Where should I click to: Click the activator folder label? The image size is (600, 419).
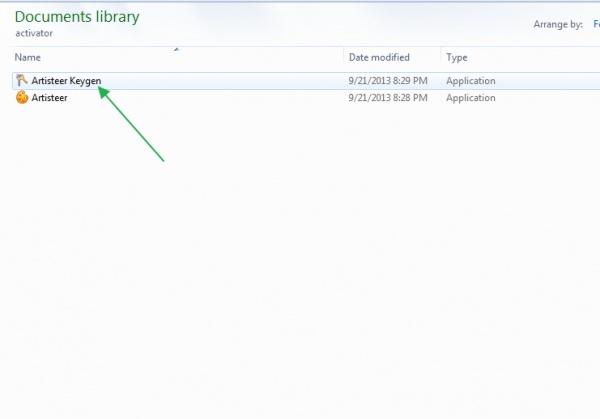click(34, 33)
